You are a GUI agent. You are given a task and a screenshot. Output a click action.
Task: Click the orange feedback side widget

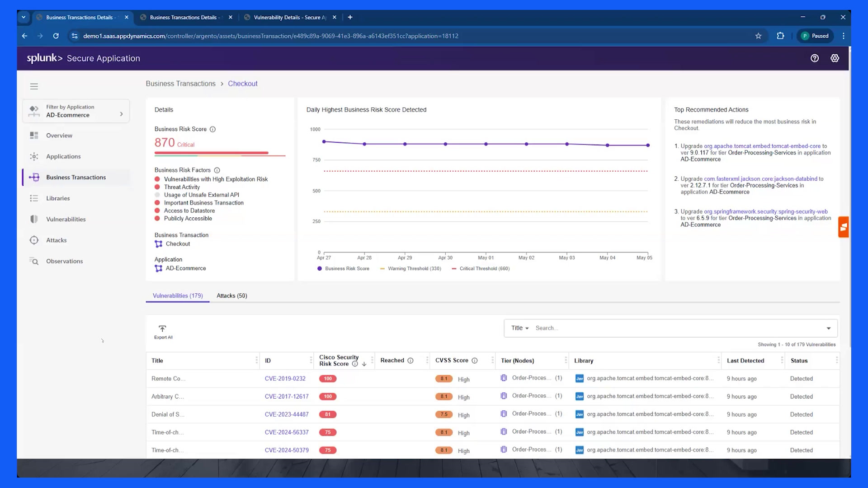coord(844,227)
